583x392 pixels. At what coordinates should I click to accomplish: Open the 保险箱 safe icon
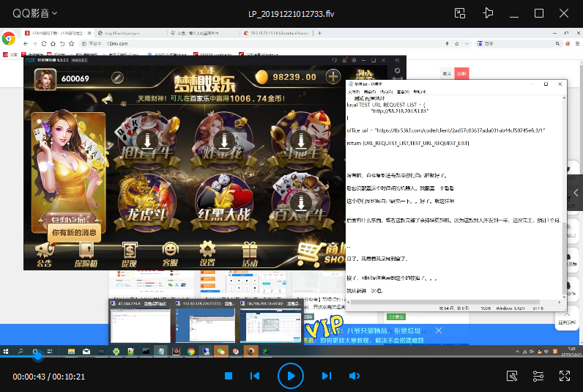[86, 256]
